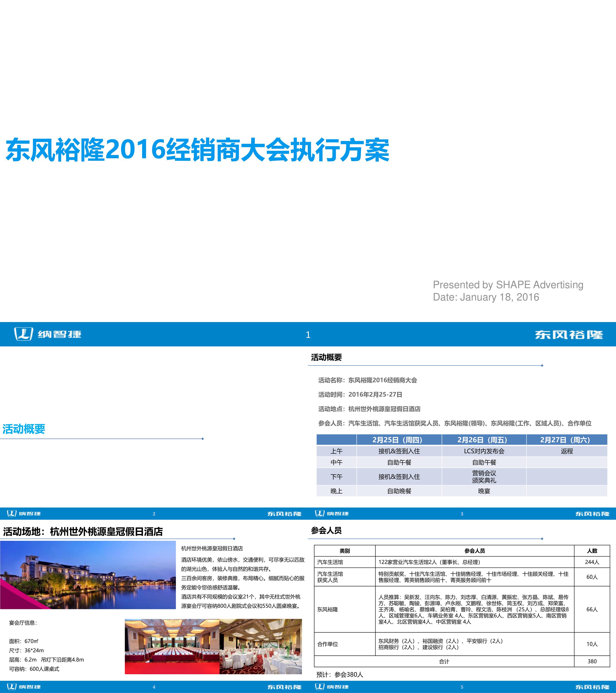This screenshot has height=693, width=616.
Task: Click the 晚宴 cell
Action: pyautogui.click(x=484, y=491)
